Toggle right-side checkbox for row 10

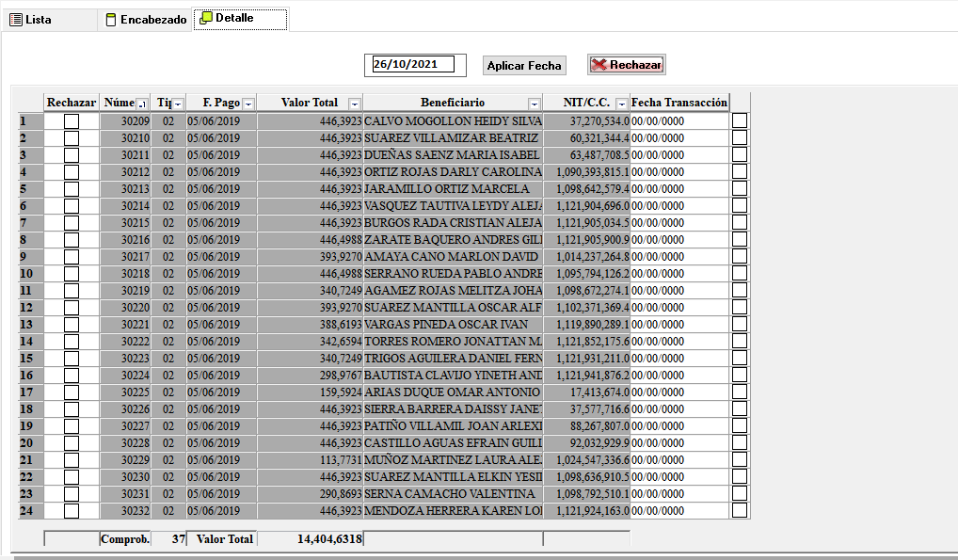click(740, 274)
